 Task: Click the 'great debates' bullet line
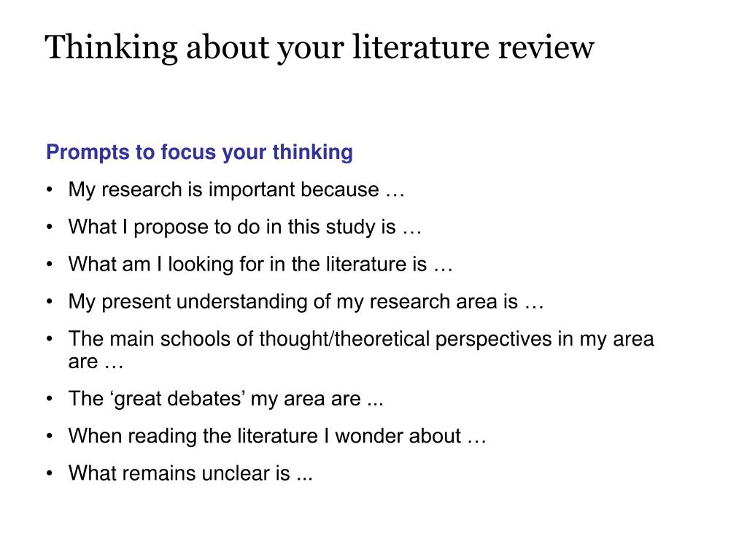pyautogui.click(x=226, y=399)
